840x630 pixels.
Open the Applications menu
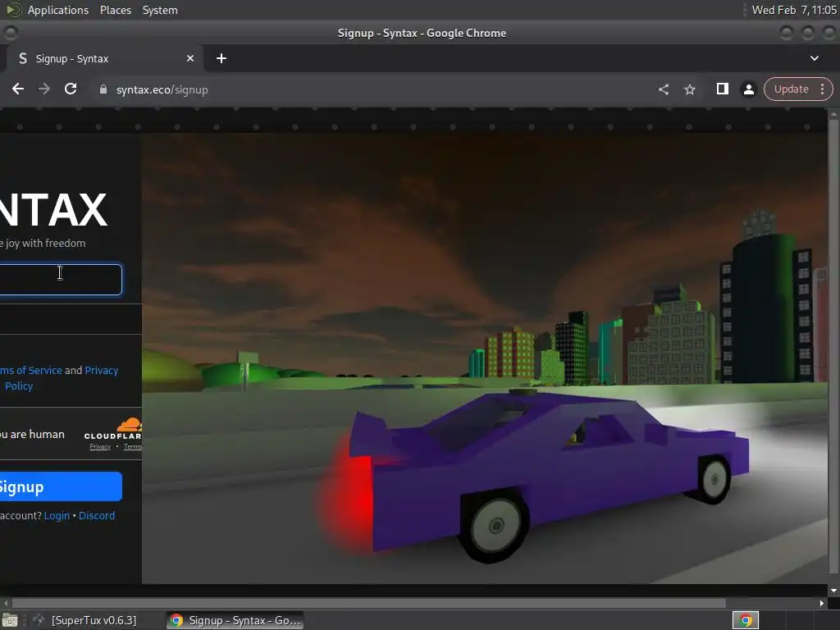point(58,10)
